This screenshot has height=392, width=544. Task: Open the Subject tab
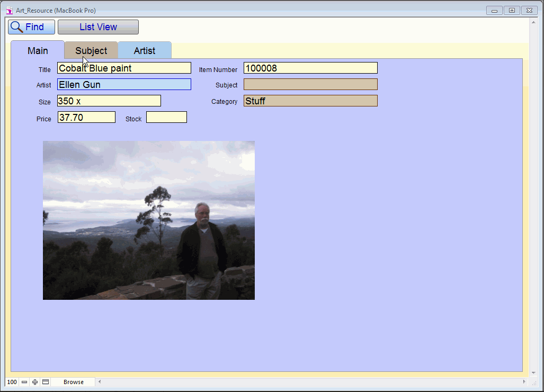coord(91,51)
